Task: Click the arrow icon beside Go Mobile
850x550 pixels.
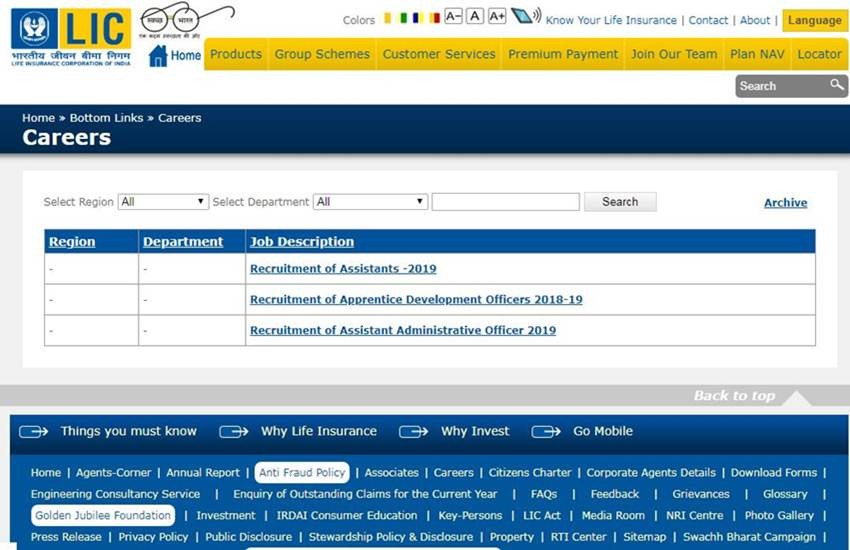Action: [x=546, y=431]
